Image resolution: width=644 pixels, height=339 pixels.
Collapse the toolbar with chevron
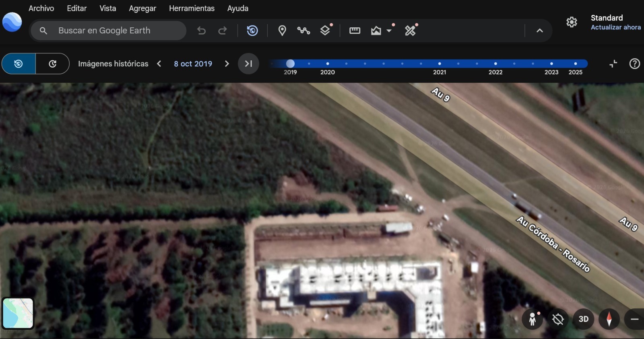[x=540, y=31]
